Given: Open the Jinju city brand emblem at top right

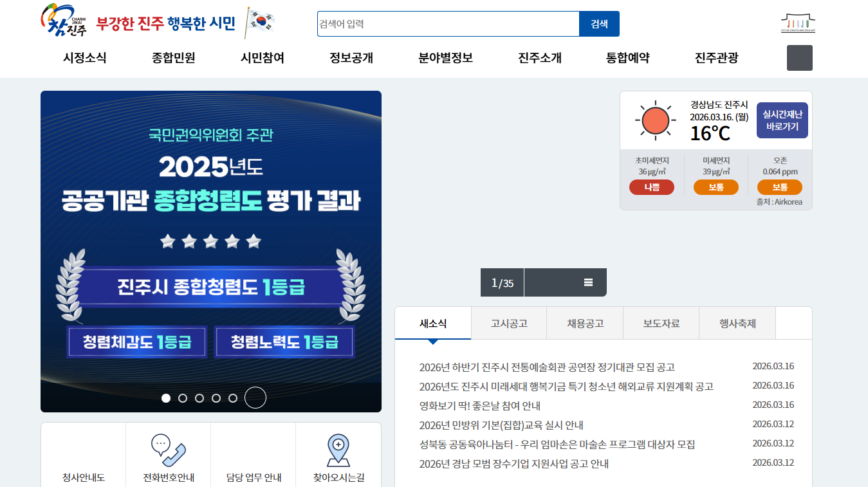Looking at the screenshot, I should [x=798, y=23].
